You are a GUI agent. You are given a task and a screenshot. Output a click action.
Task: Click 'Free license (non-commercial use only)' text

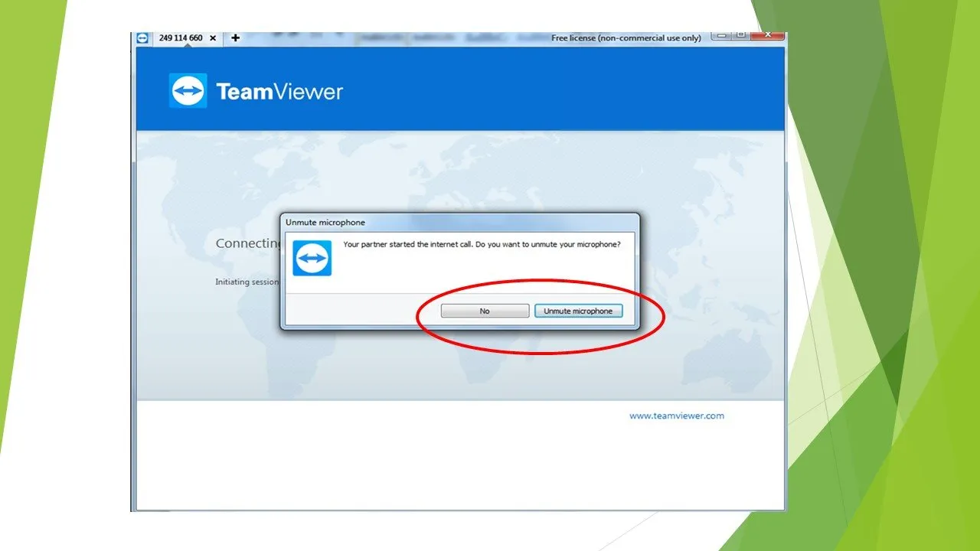tap(626, 37)
